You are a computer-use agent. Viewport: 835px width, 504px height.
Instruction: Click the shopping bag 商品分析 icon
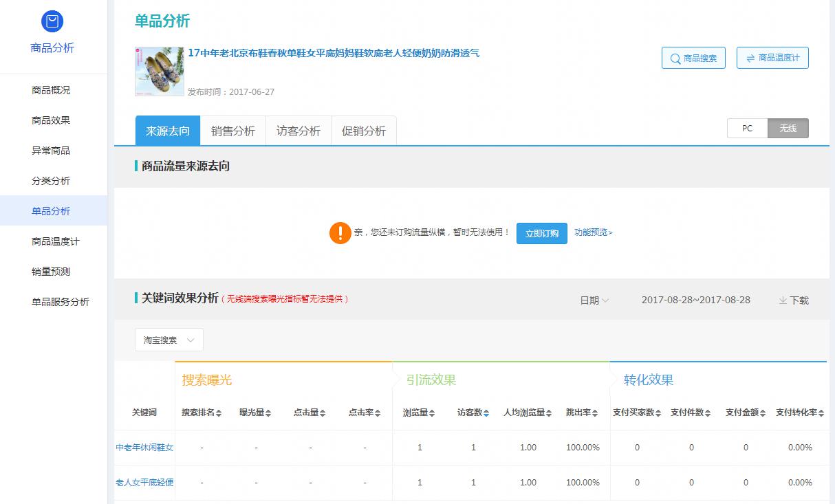tap(52, 21)
